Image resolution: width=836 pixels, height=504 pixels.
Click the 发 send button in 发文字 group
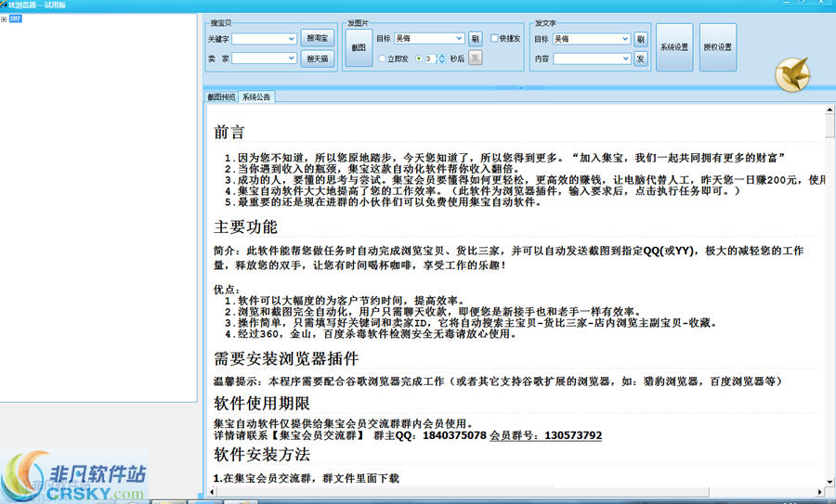tap(641, 58)
